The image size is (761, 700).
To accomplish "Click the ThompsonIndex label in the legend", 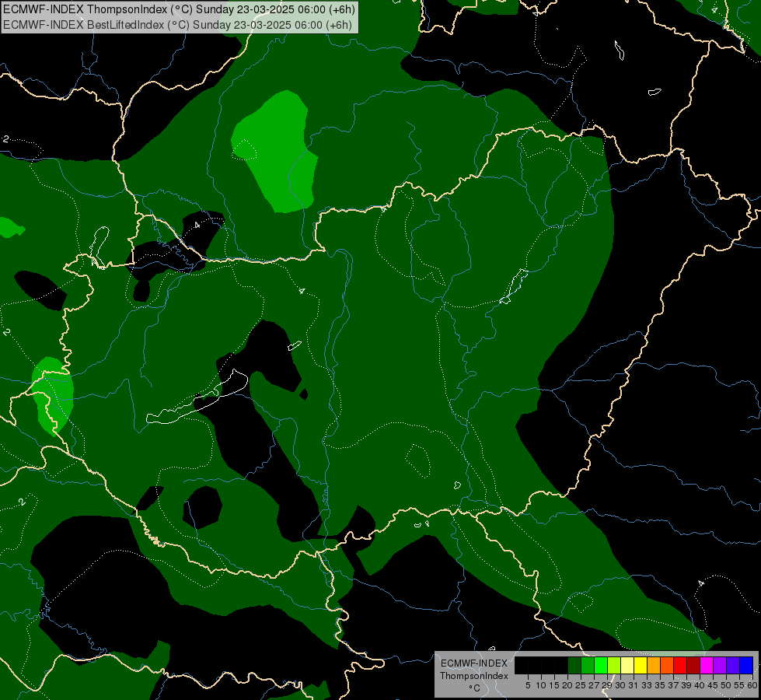I will [x=474, y=676].
